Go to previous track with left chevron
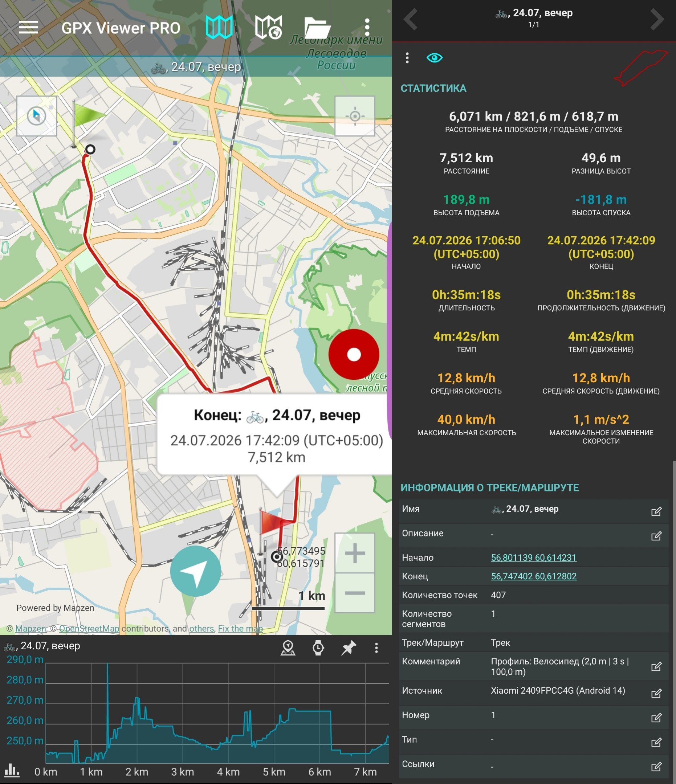The image size is (676, 784). click(411, 19)
